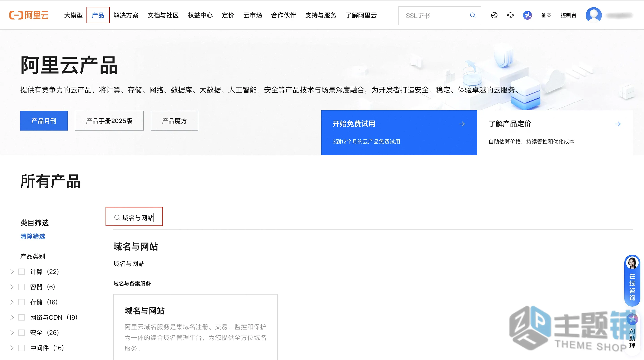This screenshot has width=644, height=360.
Task: Open the 文档与社区 nav menu
Action: pyautogui.click(x=163, y=15)
